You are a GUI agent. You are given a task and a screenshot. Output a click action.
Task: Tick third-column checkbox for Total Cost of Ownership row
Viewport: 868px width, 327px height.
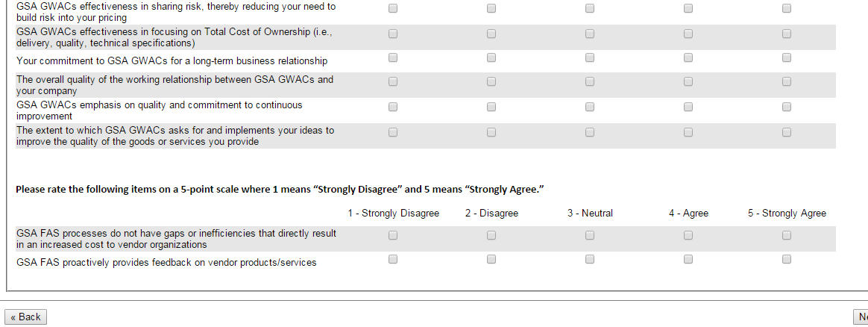(590, 34)
